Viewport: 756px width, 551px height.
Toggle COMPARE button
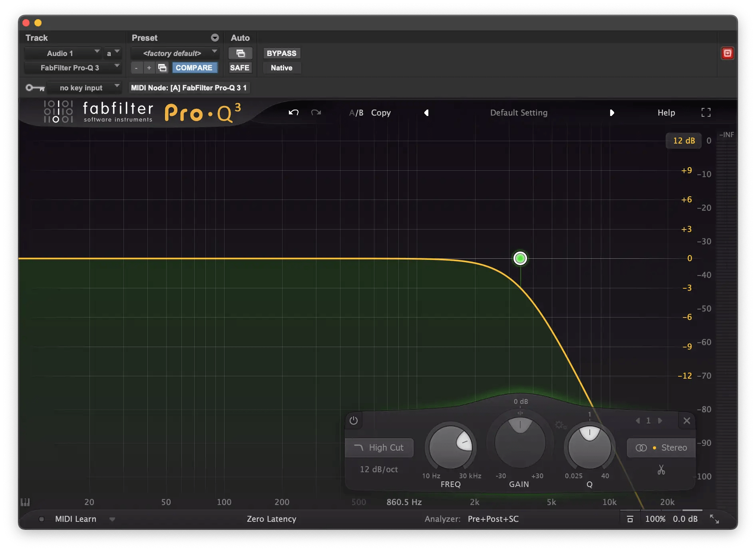point(194,68)
